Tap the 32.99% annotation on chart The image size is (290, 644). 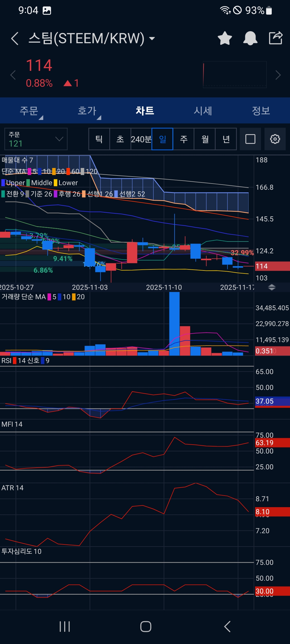click(242, 253)
